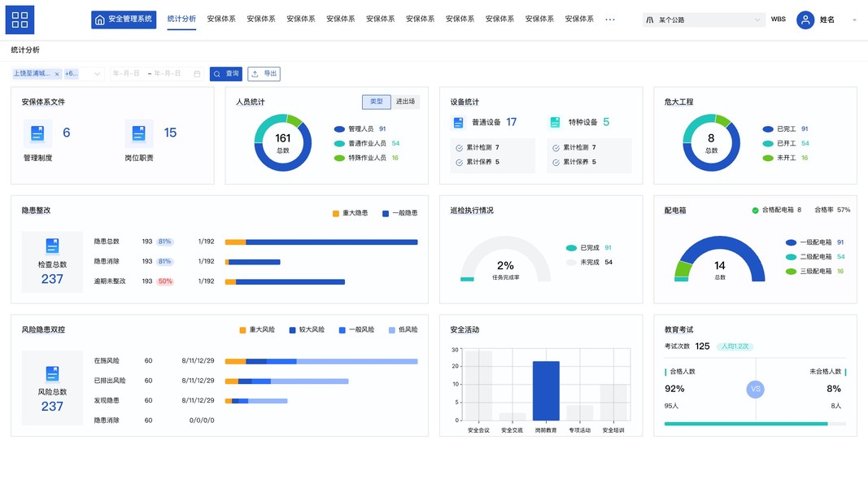The image size is (868, 488).
Task: Expand the +6 collapsed filter tags
Action: coord(72,73)
